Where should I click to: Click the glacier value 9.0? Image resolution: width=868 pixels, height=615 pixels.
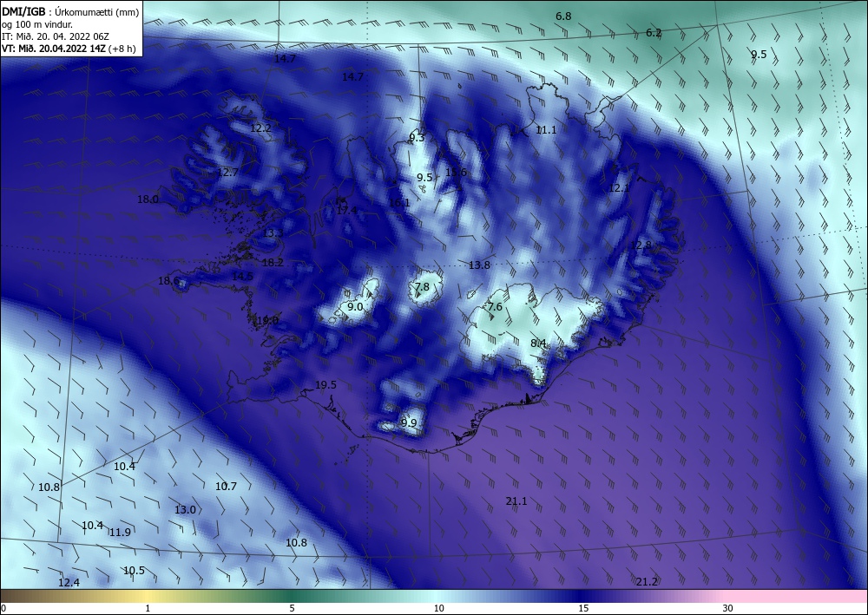[x=355, y=307]
